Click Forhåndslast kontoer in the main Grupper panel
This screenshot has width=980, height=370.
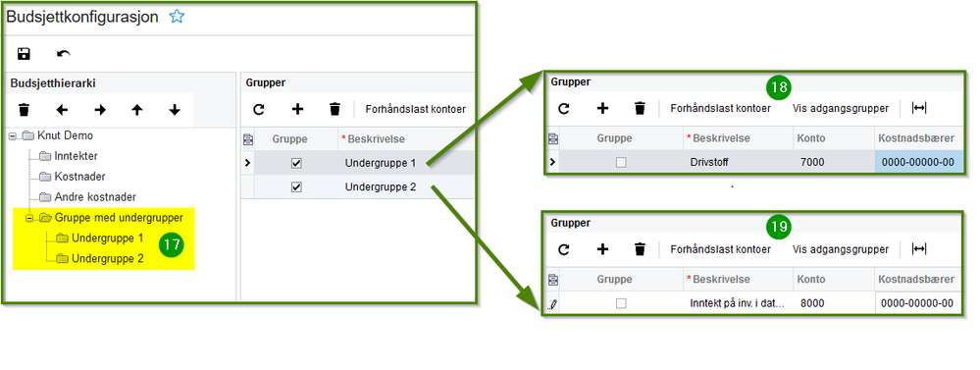416,109
